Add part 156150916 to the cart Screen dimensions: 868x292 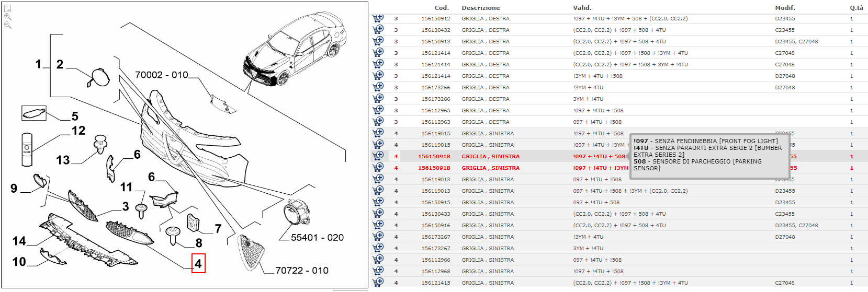378,225
